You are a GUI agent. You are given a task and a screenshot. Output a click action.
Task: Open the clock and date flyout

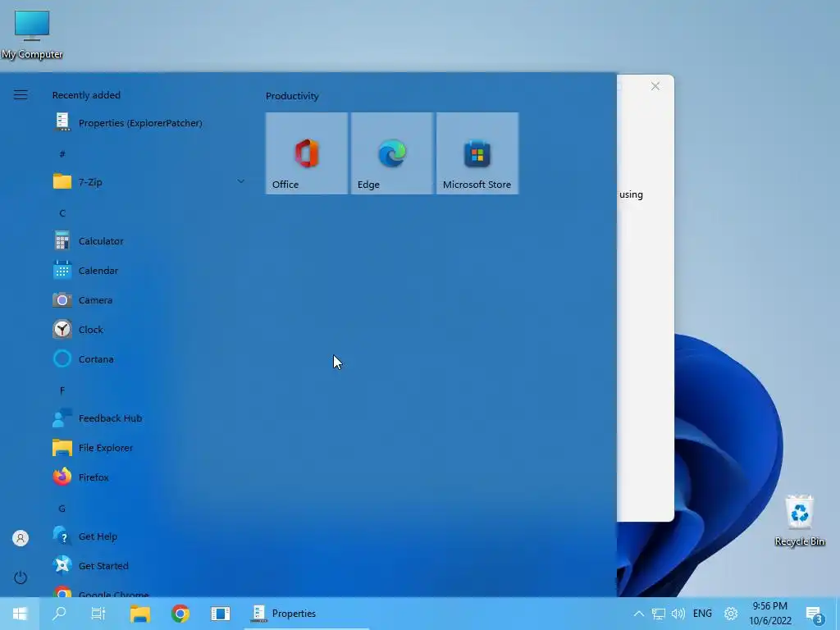point(769,614)
